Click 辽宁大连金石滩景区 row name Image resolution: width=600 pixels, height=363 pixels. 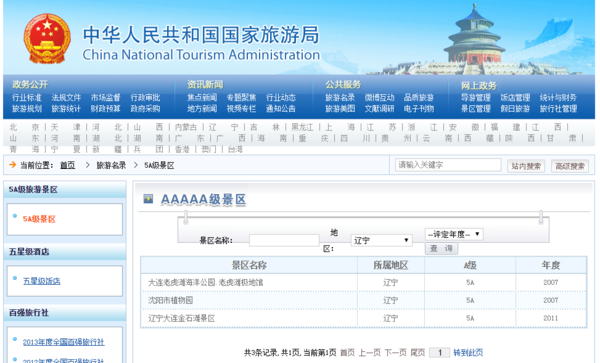coord(181,318)
